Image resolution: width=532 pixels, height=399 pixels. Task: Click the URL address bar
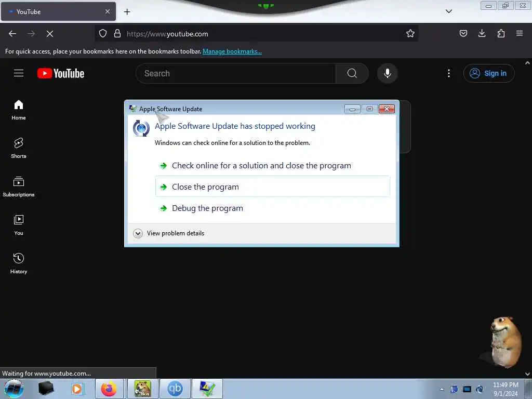tap(256, 34)
